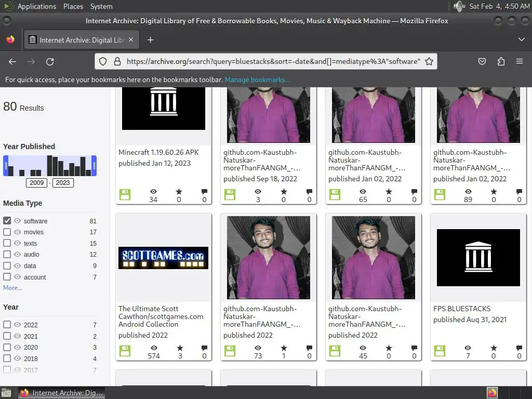
Task: Show desktop via bottom panel icon
Action: coord(6,393)
